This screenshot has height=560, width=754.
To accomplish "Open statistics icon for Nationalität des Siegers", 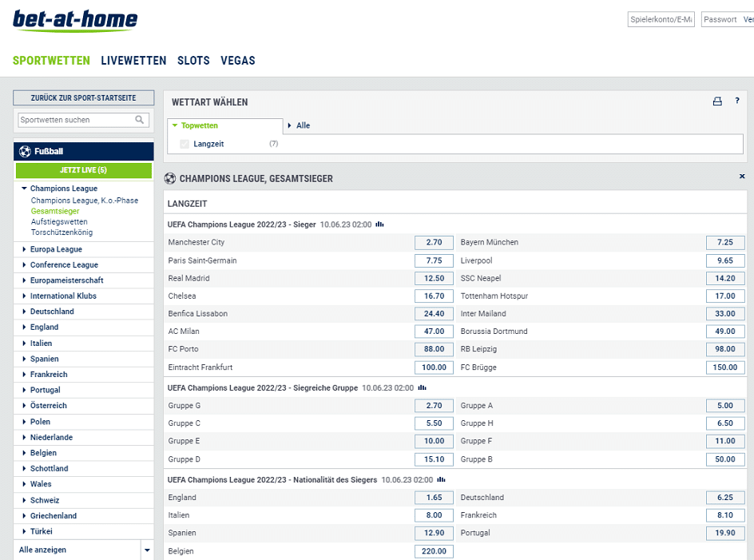I will (441, 479).
